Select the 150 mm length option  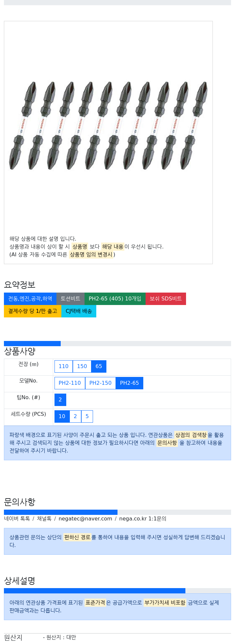pos(82,366)
